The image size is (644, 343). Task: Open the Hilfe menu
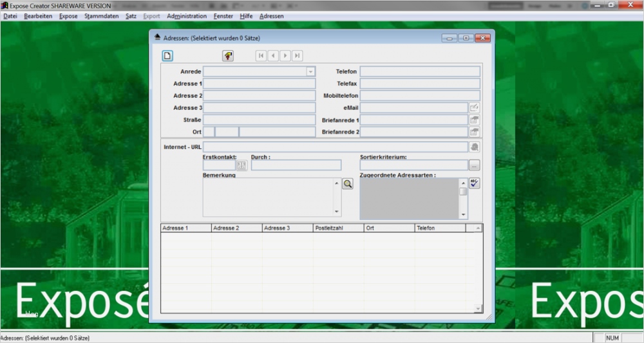(246, 16)
